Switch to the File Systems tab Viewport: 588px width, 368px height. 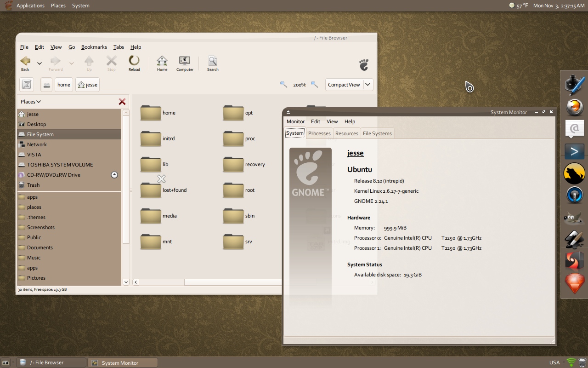click(x=377, y=133)
